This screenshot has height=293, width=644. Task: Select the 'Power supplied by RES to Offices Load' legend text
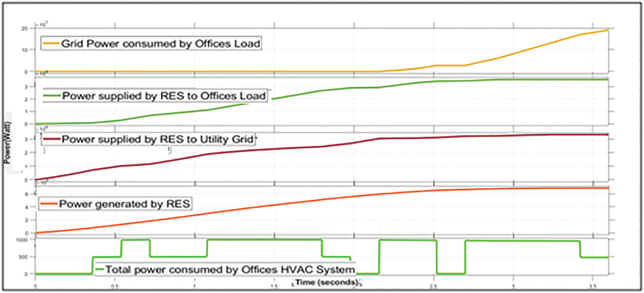(164, 96)
